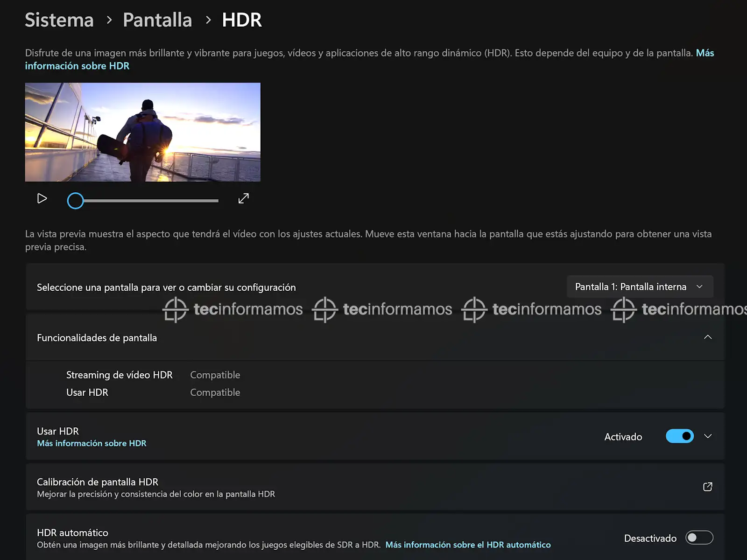Enable the HDR automático toggle
Screen dimensions: 747x560
pos(699,538)
